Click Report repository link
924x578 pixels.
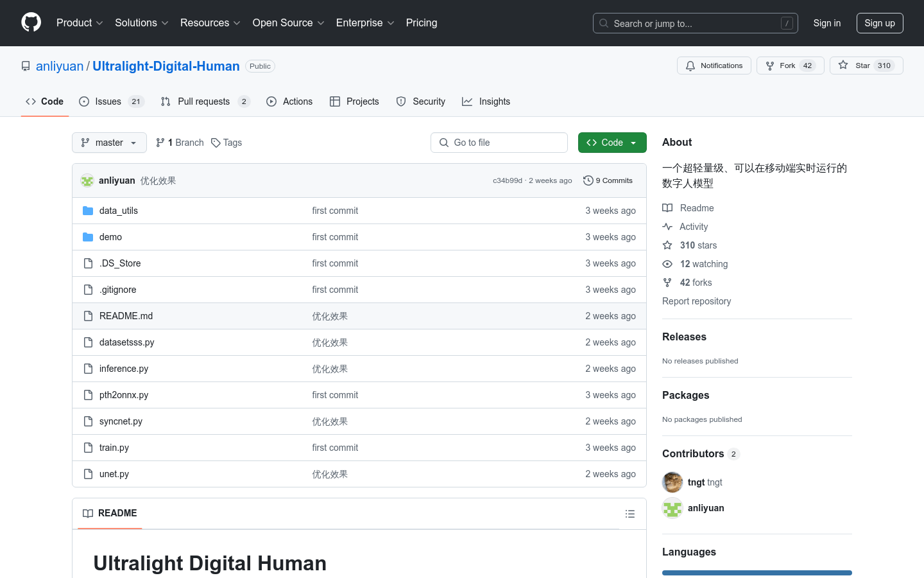pos(696,301)
